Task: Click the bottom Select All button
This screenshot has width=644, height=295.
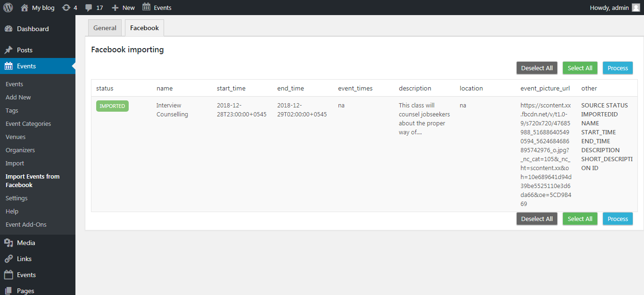Action: (x=580, y=219)
